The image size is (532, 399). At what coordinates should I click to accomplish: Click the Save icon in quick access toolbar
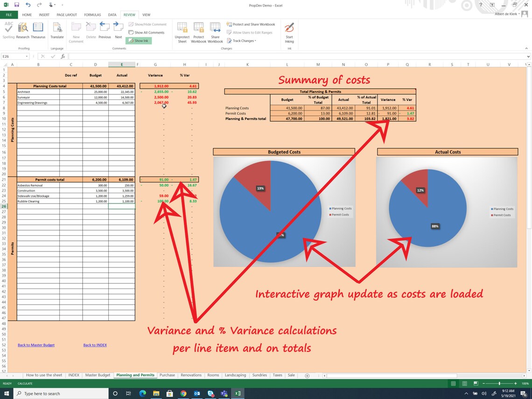point(17,5)
